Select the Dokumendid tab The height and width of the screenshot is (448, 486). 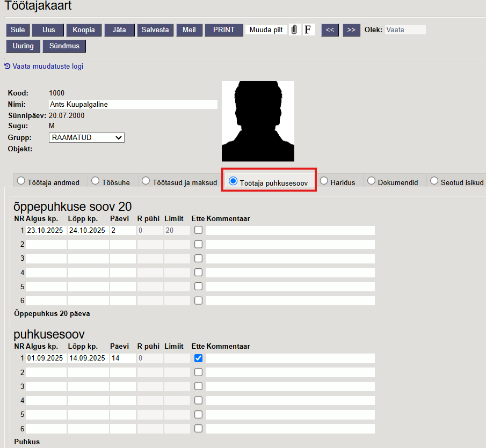point(393,182)
